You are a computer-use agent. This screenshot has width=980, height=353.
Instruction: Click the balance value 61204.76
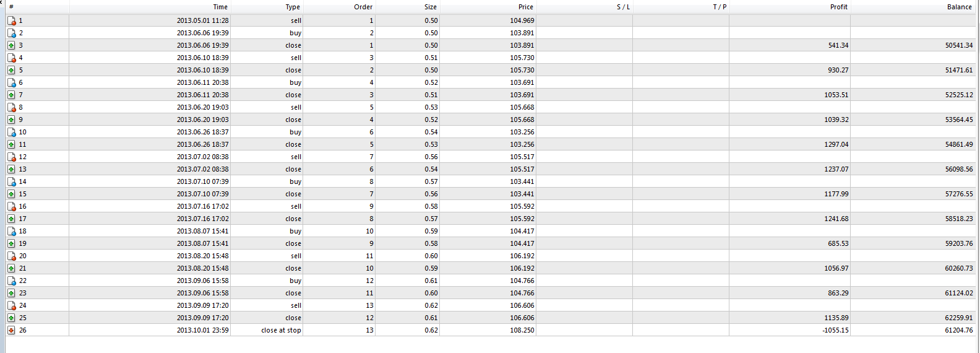(958, 330)
